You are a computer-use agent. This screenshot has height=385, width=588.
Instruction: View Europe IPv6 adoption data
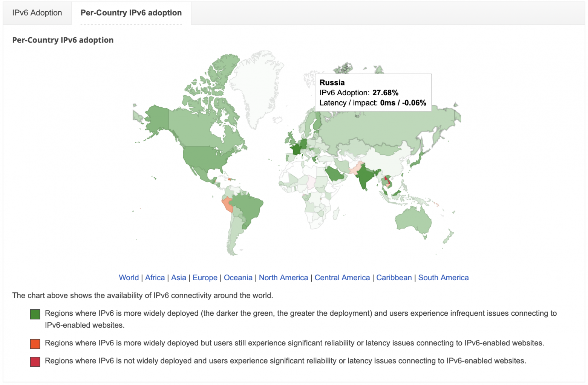coord(205,278)
